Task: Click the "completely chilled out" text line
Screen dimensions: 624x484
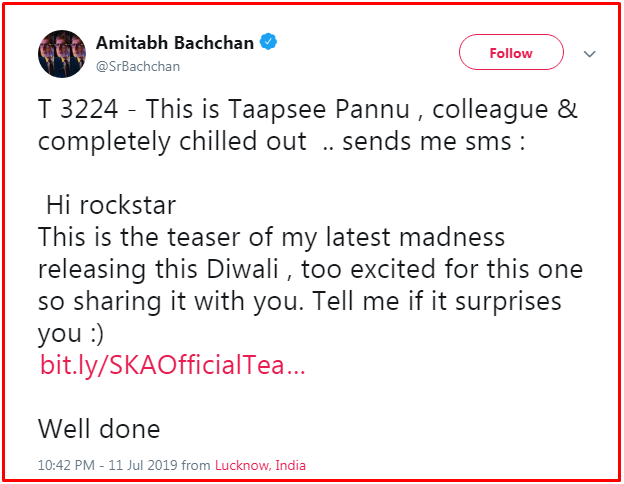Action: pos(172,141)
